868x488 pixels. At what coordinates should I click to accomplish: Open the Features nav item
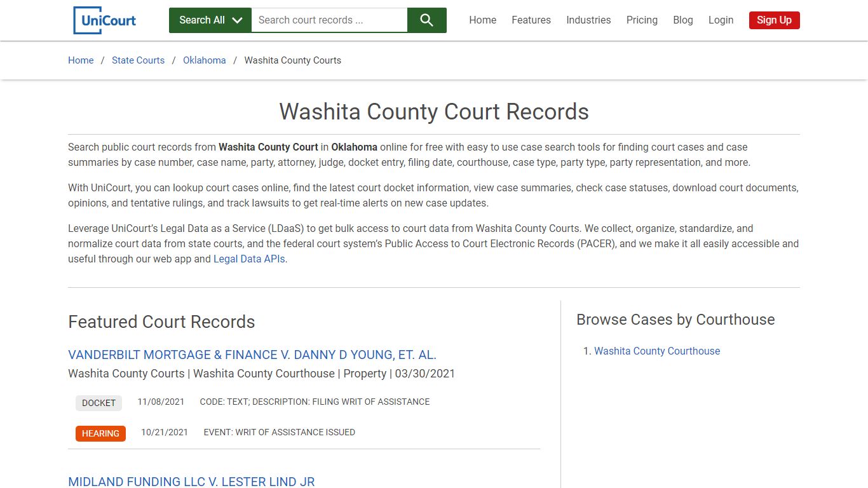pyautogui.click(x=531, y=20)
